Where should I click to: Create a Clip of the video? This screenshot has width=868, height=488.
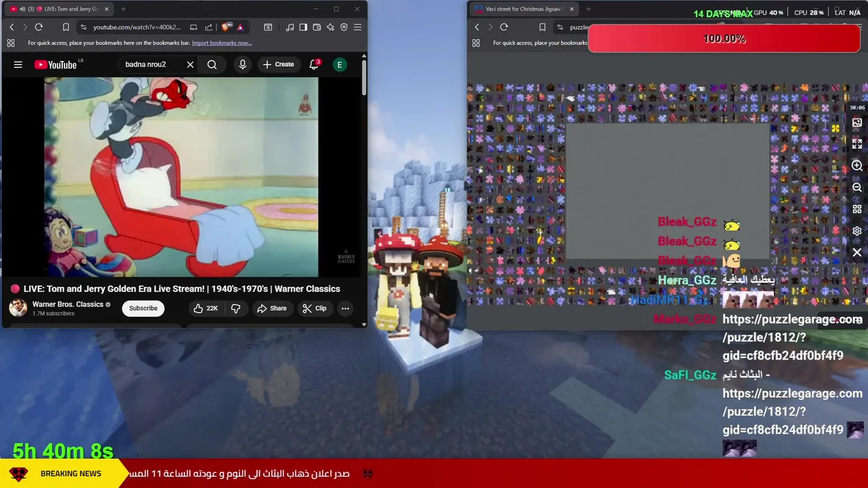pos(314,308)
